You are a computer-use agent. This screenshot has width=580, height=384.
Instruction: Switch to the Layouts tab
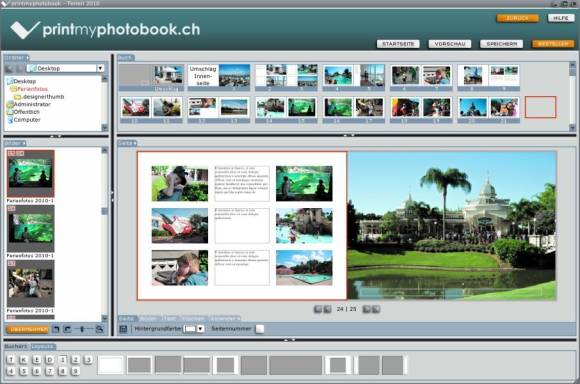click(x=43, y=346)
